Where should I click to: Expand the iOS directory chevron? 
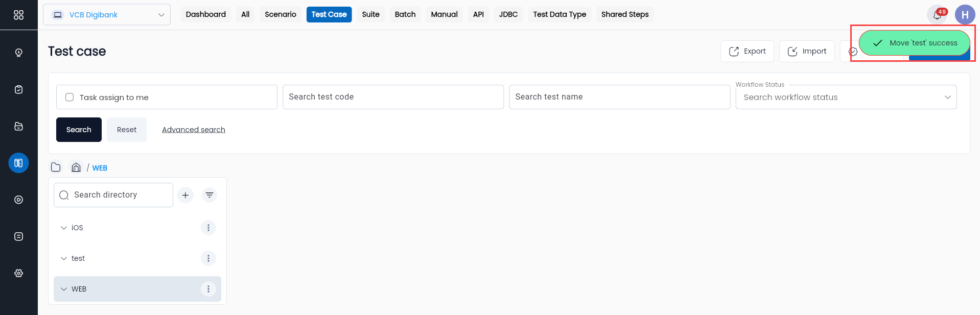point(64,228)
